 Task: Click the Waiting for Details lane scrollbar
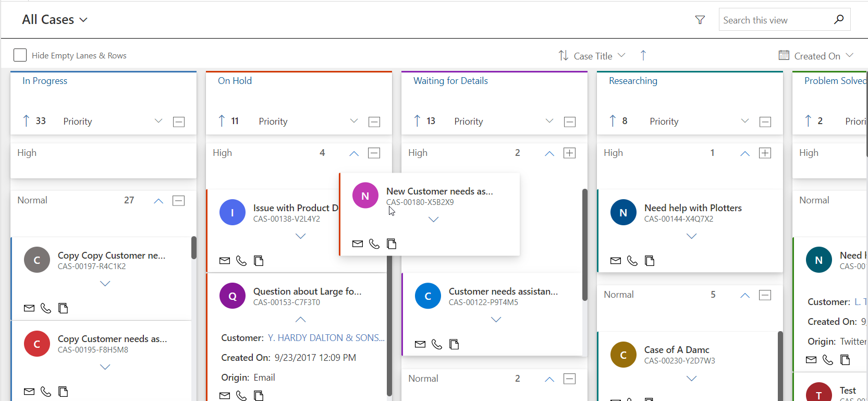coord(584,245)
